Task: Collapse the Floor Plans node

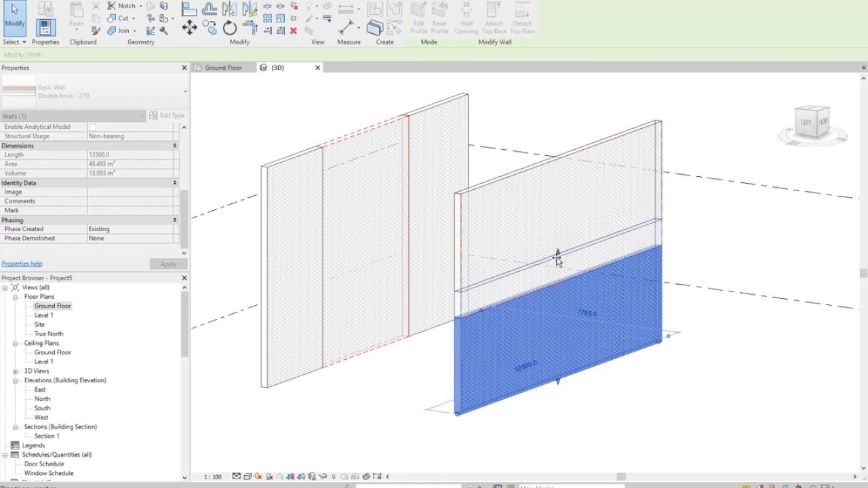Action: point(15,297)
